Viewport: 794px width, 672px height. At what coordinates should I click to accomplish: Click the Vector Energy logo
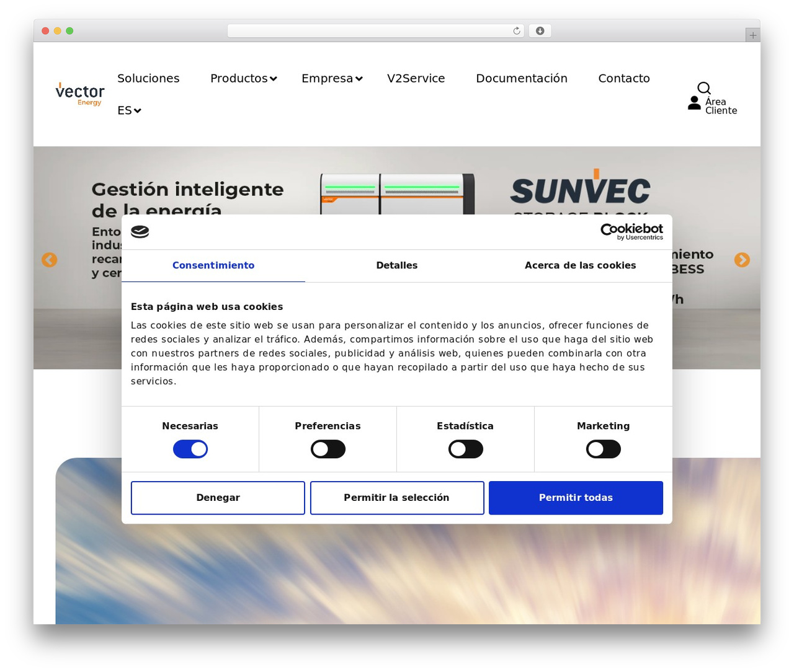coord(80,94)
